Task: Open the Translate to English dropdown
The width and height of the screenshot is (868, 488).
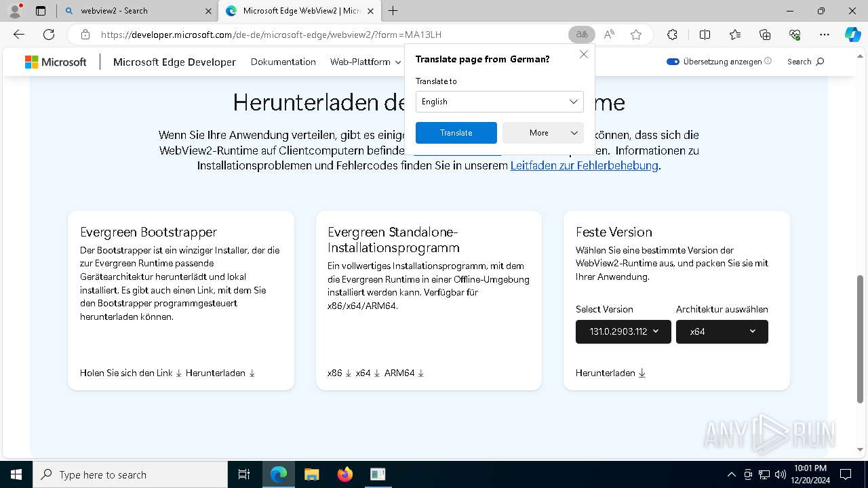Action: [x=500, y=102]
